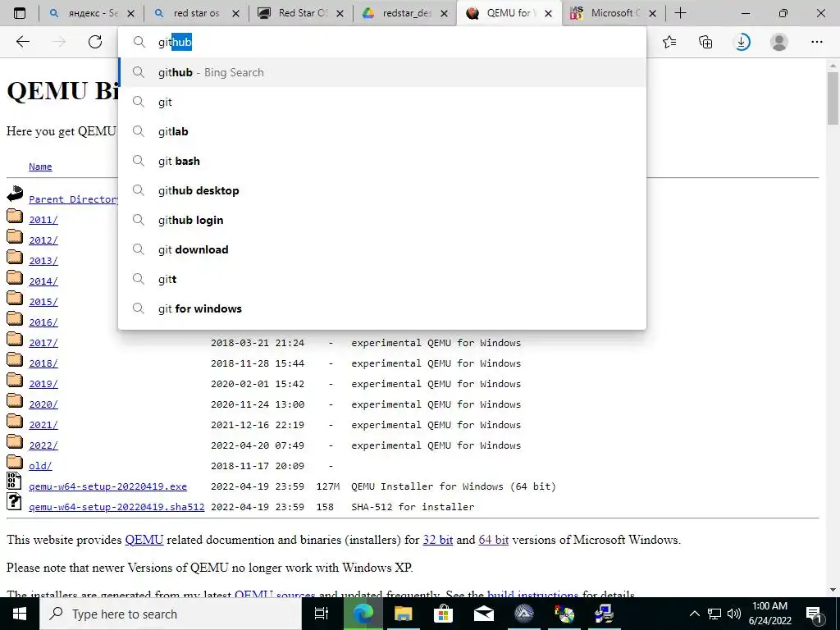The height and width of the screenshot is (630, 840).
Task: Open the tab actions menu icon
Action: [x=20, y=13]
